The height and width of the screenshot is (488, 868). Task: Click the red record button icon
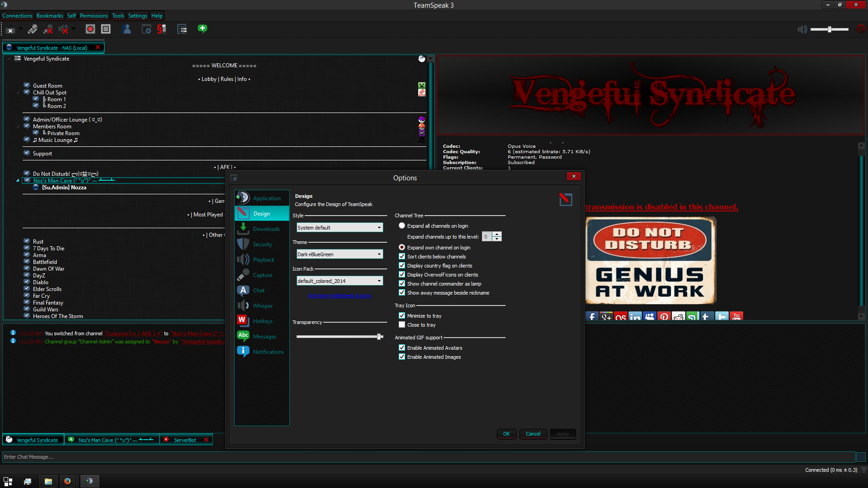pyautogui.click(x=90, y=29)
